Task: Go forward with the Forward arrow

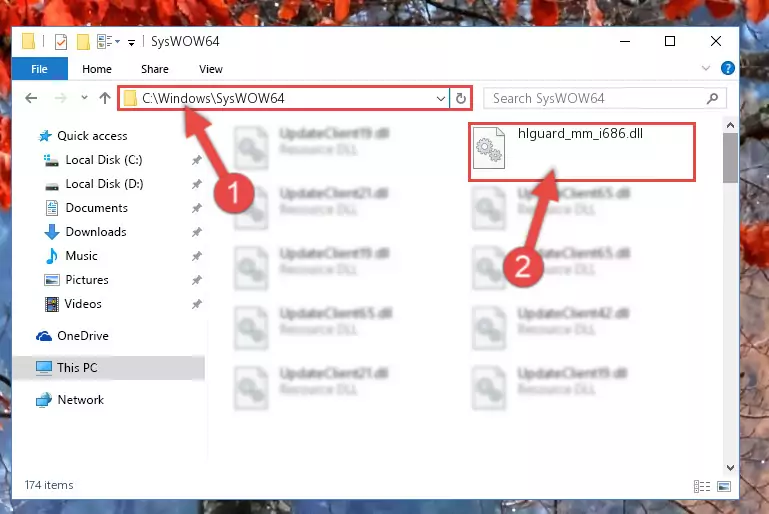Action: 61,98
